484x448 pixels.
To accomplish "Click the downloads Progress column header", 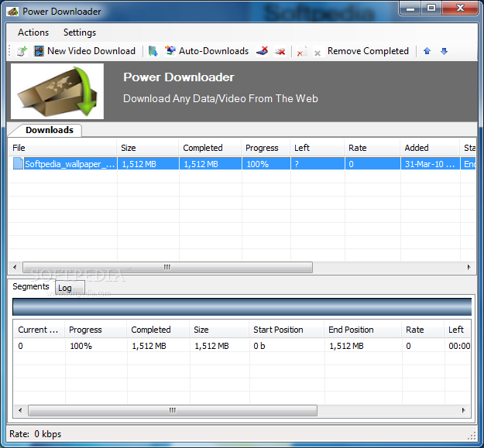I will [266, 148].
